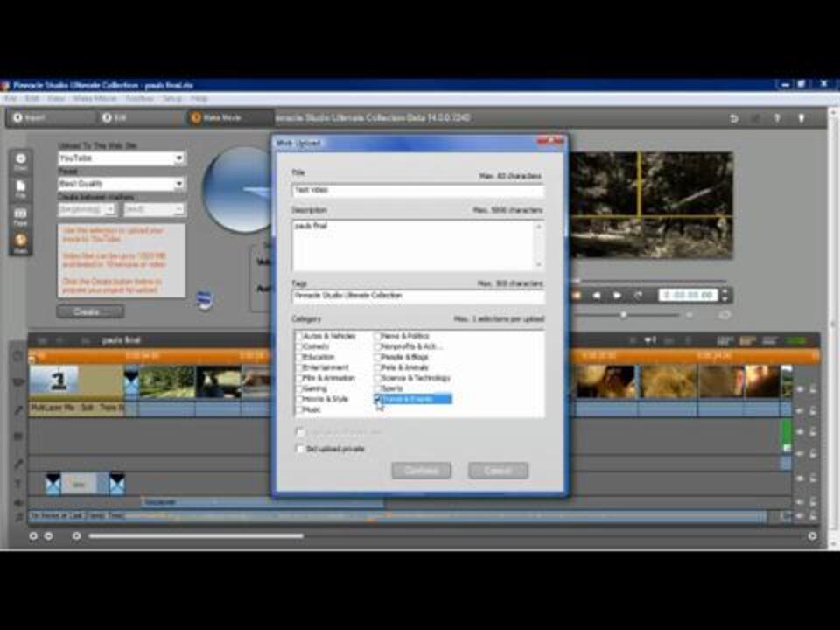The height and width of the screenshot is (630, 840).
Task: Open the Setup menu
Action: click(172, 99)
